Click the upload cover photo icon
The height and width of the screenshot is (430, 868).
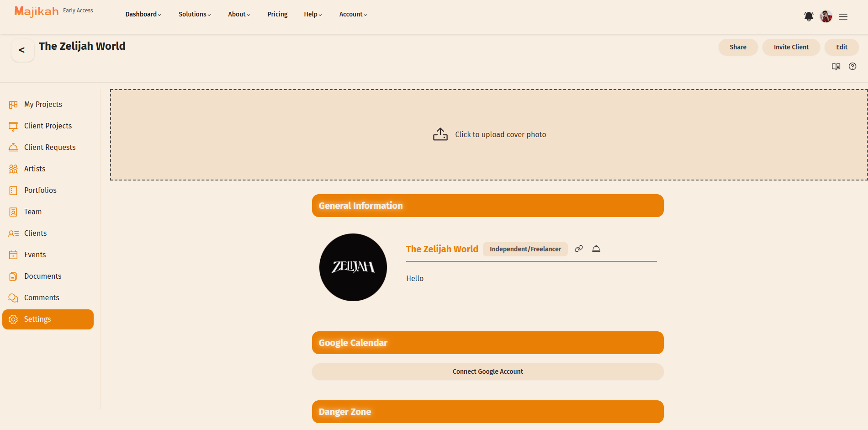pos(440,134)
